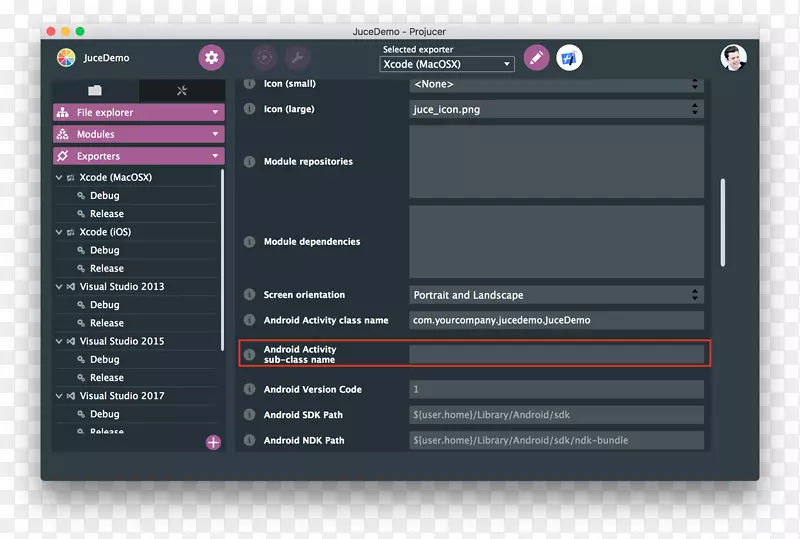800x539 pixels.
Task: Open the Selected exporter dropdown
Action: click(446, 64)
